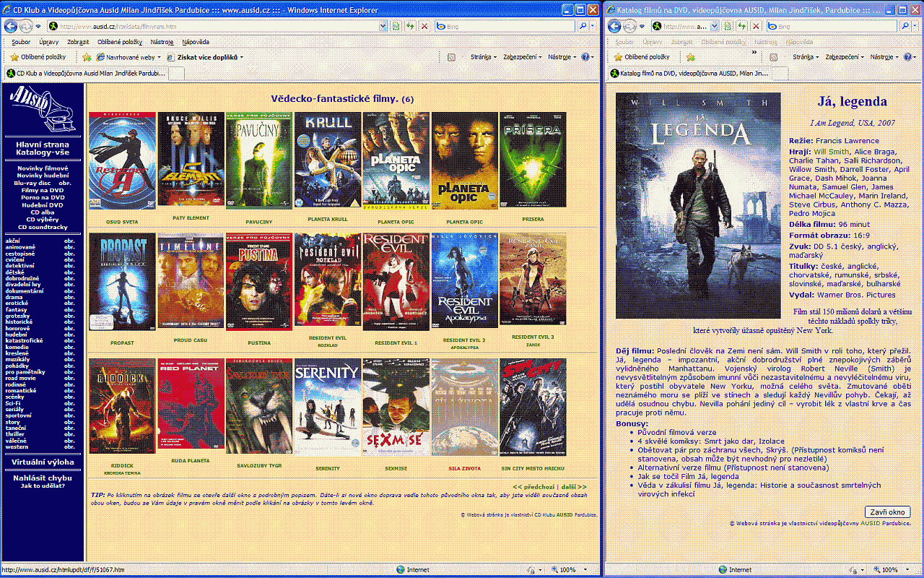Refresh the page in the left browser window

click(x=411, y=26)
